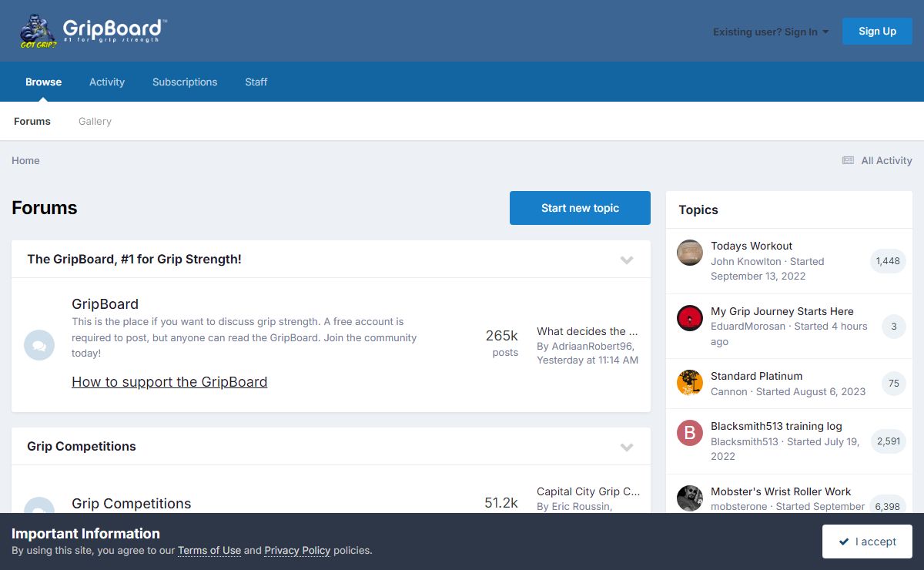Open The GripBoard, #1 for Grip Strength heading

tap(134, 260)
